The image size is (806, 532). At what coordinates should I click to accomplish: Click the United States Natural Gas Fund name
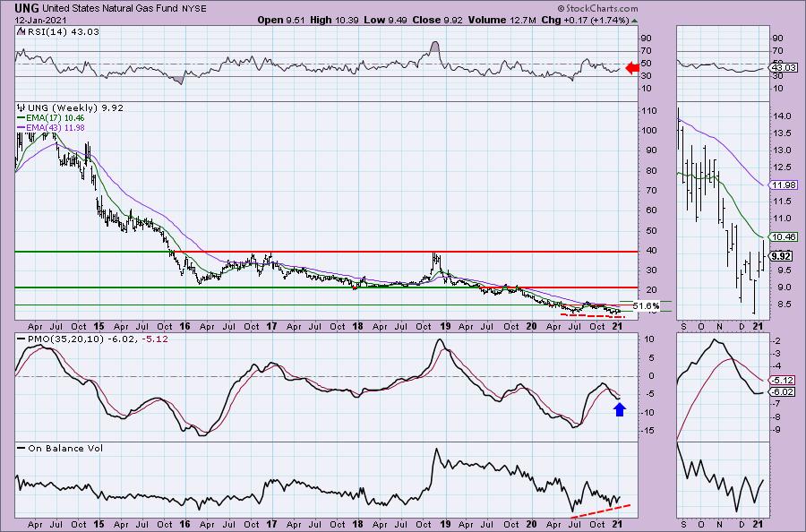110,8
